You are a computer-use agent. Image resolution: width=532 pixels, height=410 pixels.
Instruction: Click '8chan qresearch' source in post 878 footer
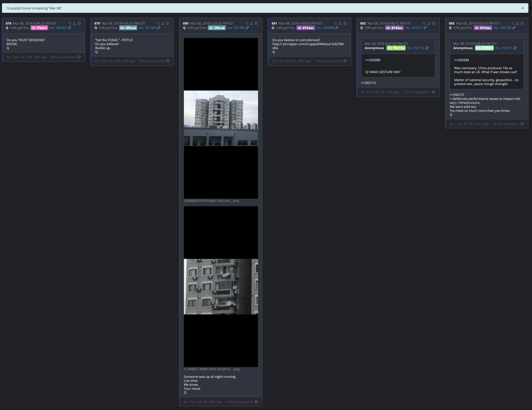click(x=63, y=57)
